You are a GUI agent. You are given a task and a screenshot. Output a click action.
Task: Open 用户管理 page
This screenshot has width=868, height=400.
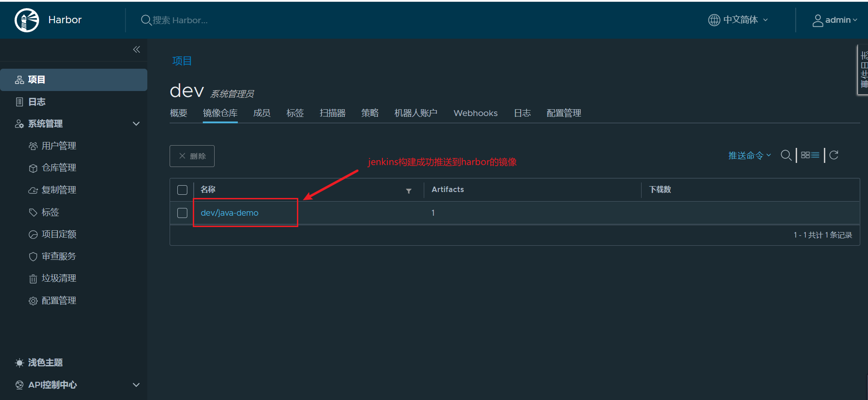[59, 146]
